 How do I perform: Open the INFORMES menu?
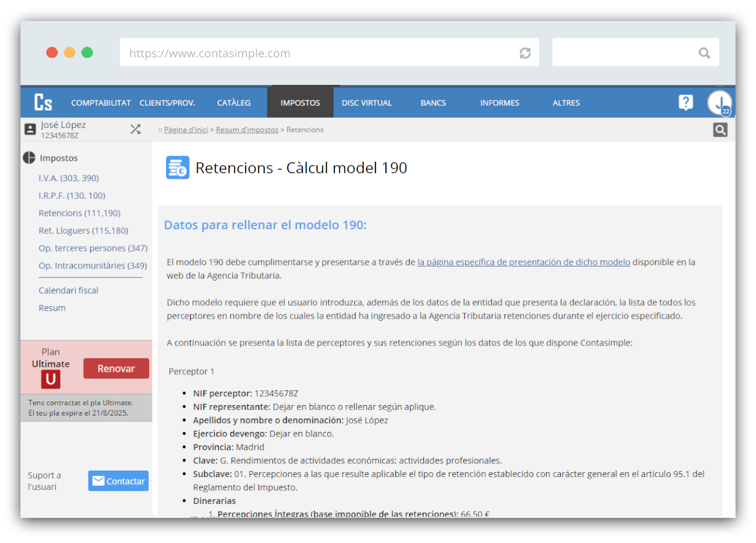coord(500,103)
